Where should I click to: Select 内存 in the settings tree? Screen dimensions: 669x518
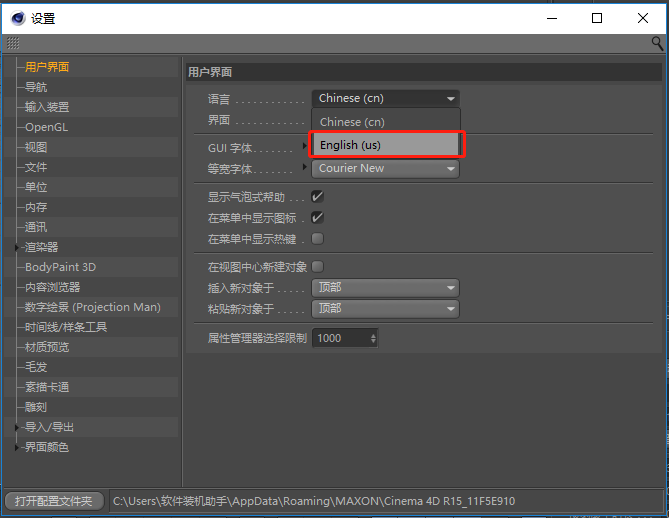pos(36,207)
